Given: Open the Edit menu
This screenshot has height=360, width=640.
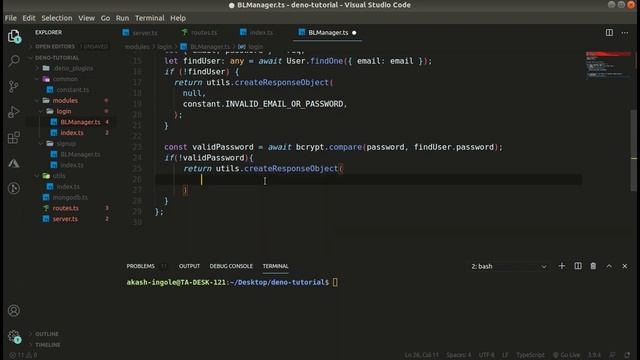Looking at the screenshot, I should tap(29, 18).
